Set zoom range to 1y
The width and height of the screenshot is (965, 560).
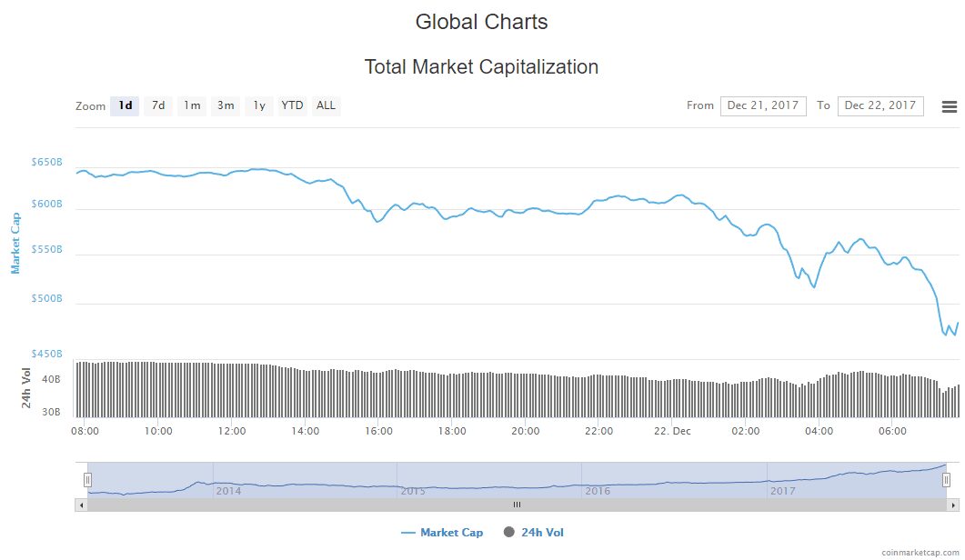click(x=259, y=105)
